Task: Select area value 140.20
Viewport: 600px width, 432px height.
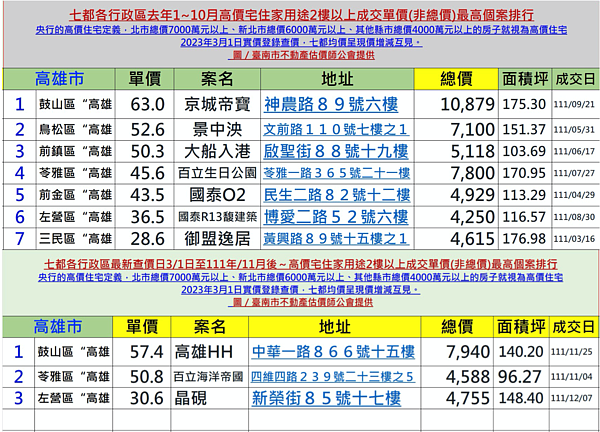Action: (x=521, y=352)
